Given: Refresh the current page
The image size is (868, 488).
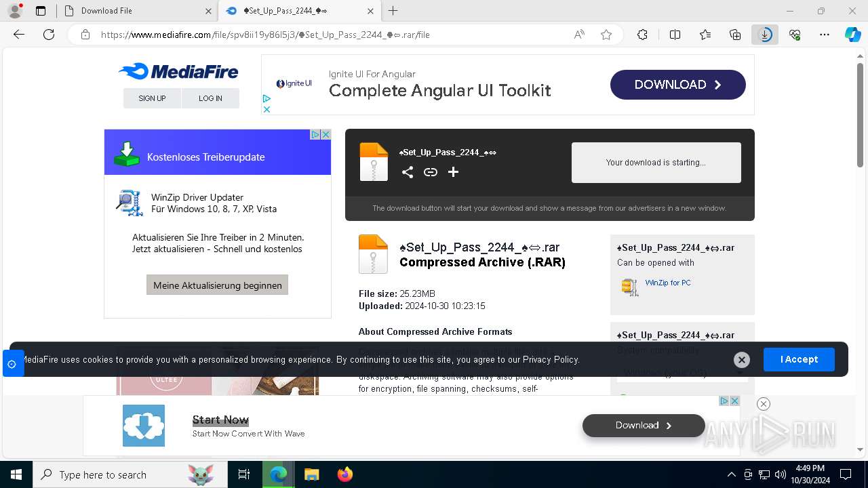Looking at the screenshot, I should (x=49, y=35).
